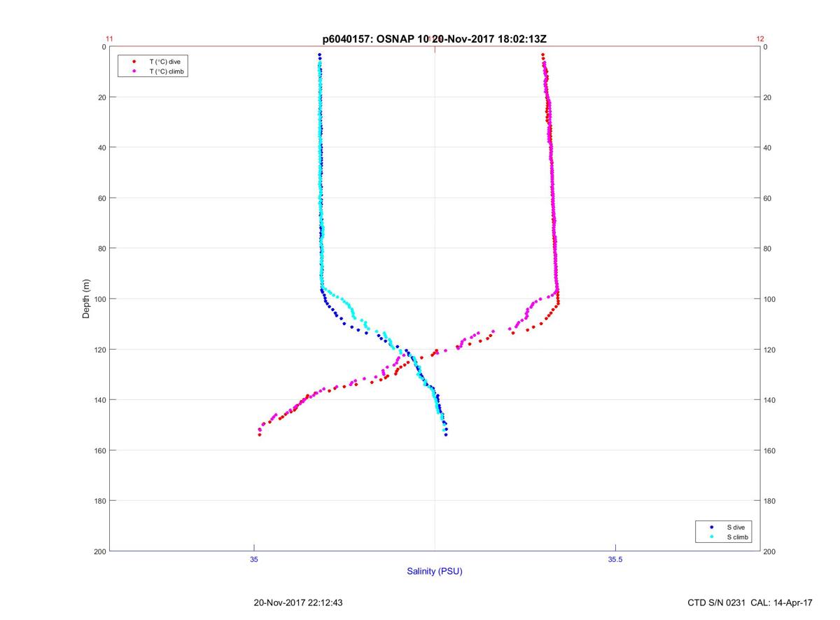Click the red temperature tick label 11
The width and height of the screenshot is (840, 620).
[109, 39]
